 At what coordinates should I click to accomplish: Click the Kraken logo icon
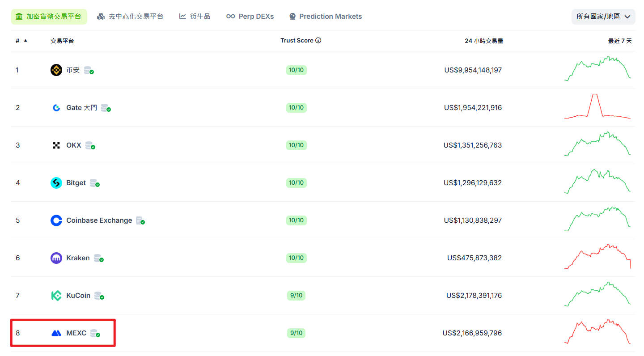click(56, 258)
